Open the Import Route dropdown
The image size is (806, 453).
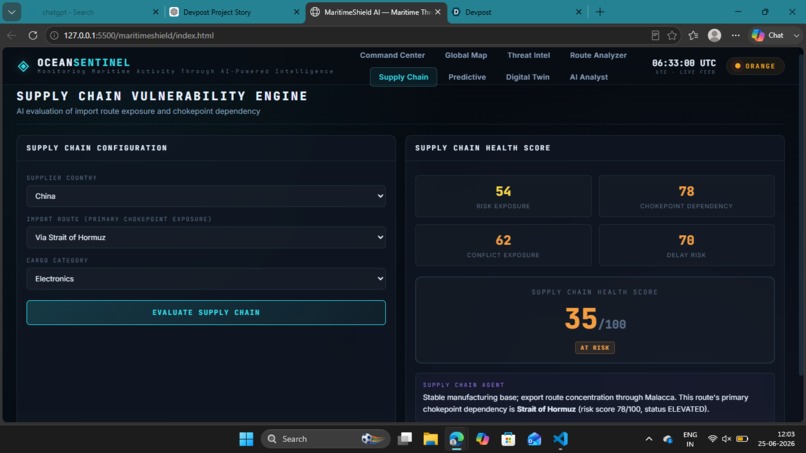[x=206, y=237]
